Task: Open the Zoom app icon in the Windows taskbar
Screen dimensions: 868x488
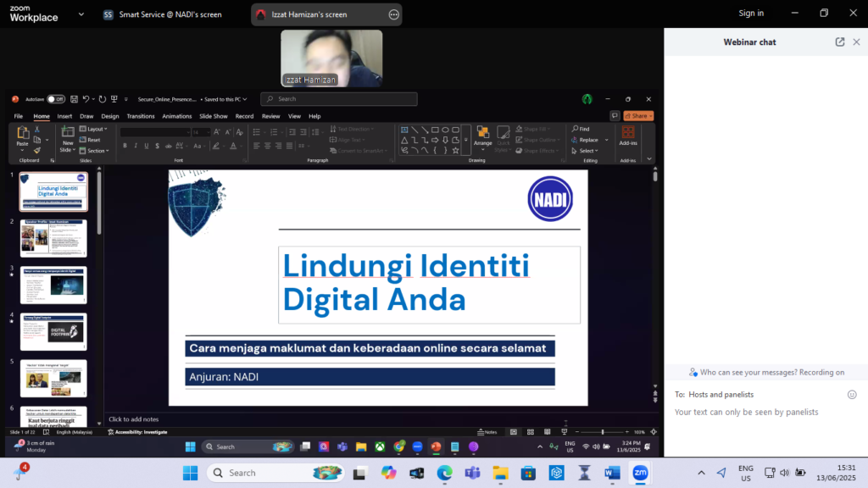Action: coord(640,473)
